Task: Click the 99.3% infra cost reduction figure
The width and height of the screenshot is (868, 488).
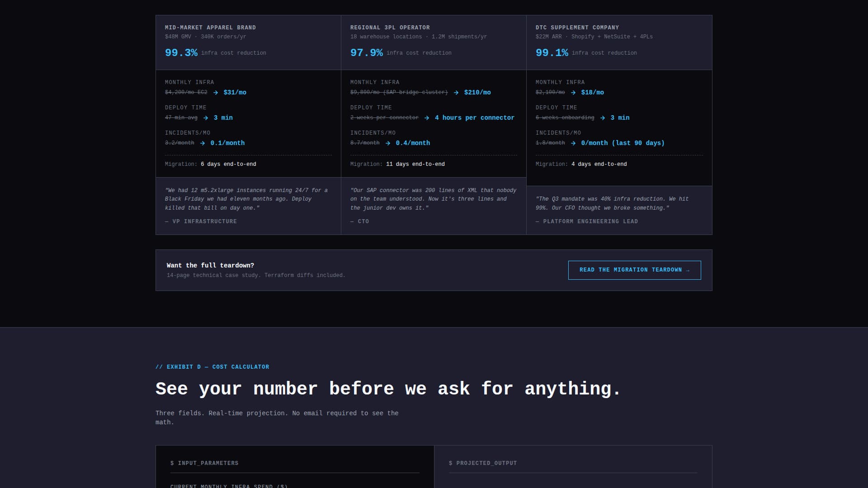Action: pos(181,53)
